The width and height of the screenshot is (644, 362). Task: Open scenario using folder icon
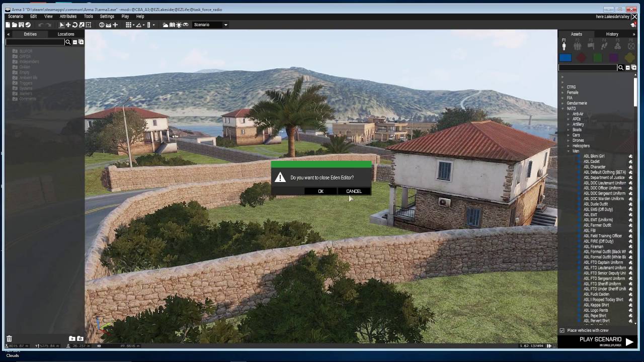pyautogui.click(x=15, y=25)
